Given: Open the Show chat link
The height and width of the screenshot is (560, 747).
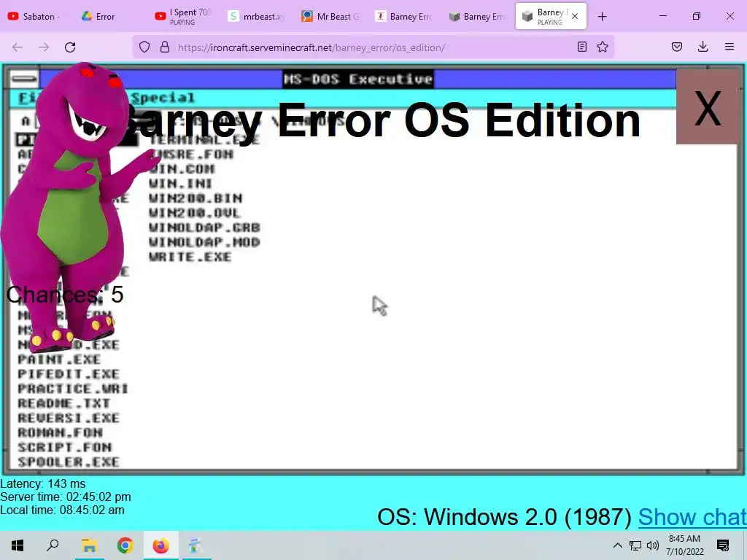Looking at the screenshot, I should pos(692,517).
